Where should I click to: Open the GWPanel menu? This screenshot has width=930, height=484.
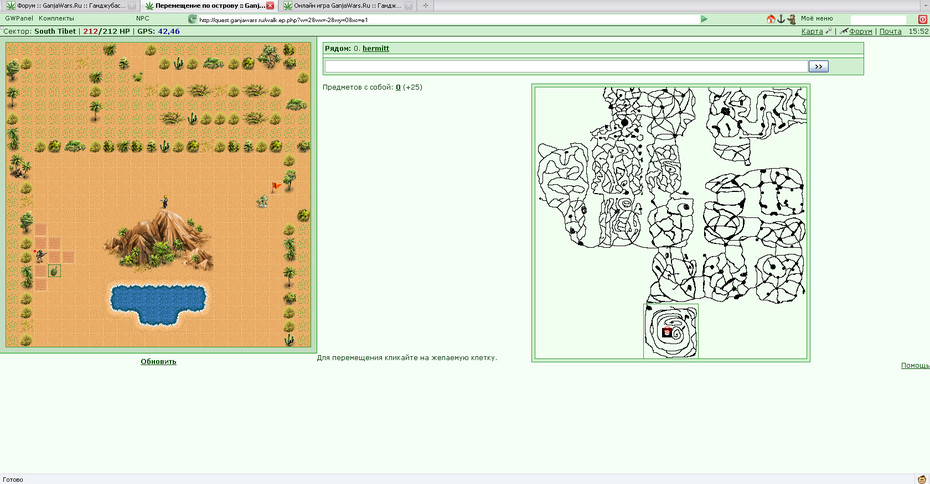[19, 18]
